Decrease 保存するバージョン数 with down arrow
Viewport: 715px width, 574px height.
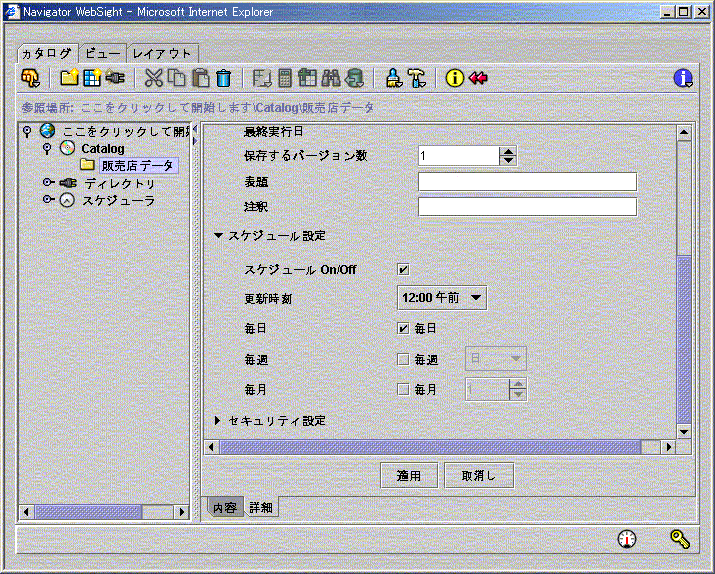pyautogui.click(x=508, y=160)
